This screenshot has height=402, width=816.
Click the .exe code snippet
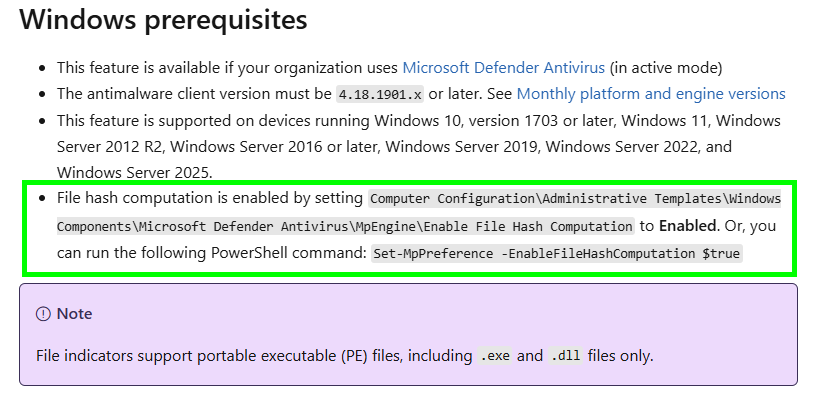[495, 355]
